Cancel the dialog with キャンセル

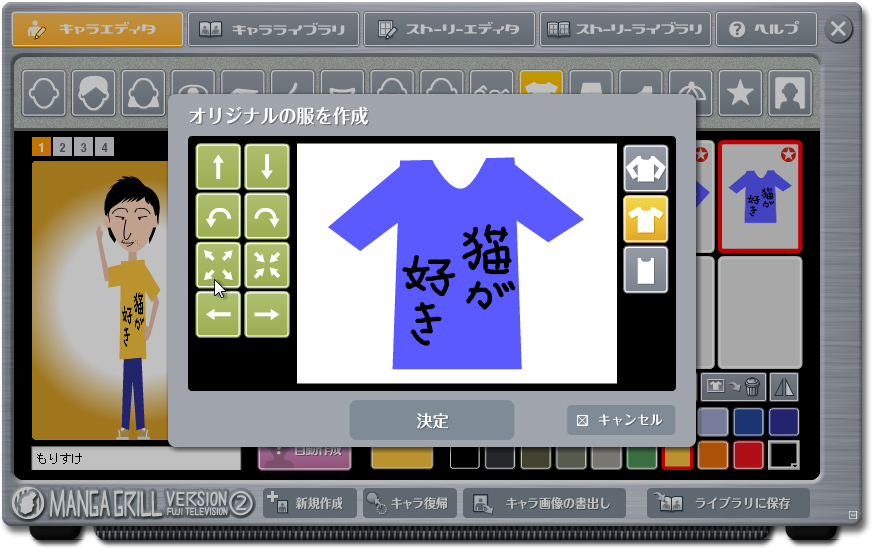tap(621, 420)
